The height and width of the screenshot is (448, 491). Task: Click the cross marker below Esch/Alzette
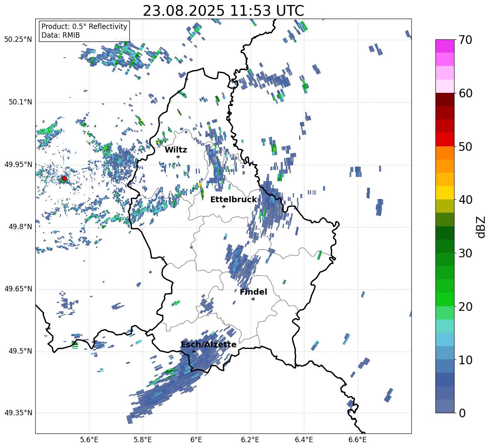click(194, 351)
